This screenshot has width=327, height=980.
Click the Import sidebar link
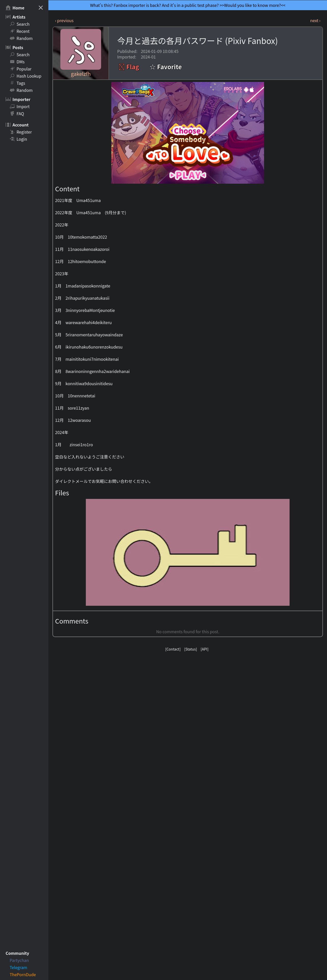(x=23, y=107)
